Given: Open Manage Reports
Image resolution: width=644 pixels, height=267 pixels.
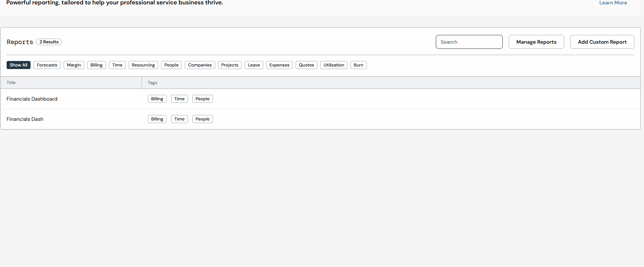Looking at the screenshot, I should 536,42.
